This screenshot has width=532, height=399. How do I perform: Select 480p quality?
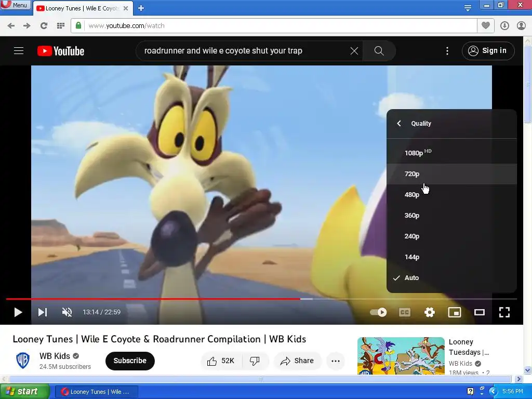pos(451,194)
